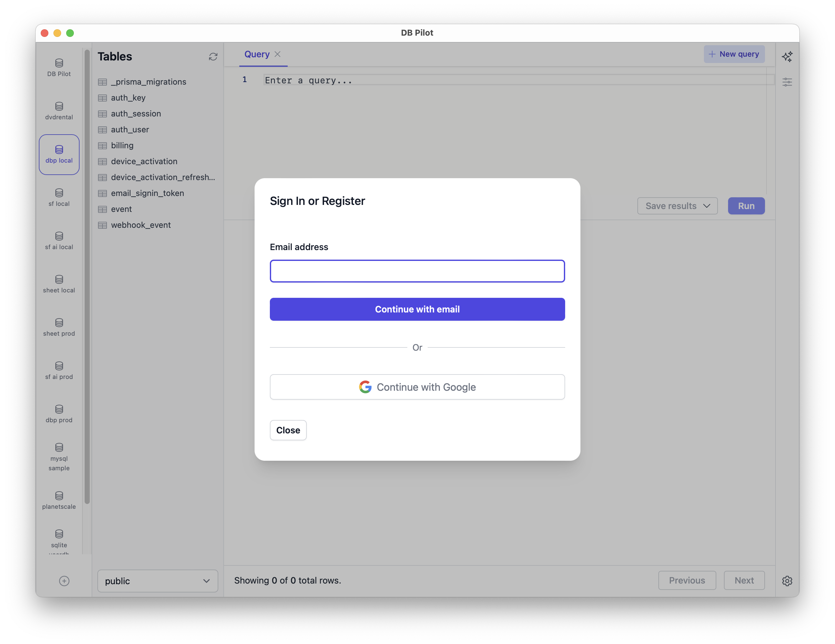Click the Query tab
This screenshot has height=644, width=835.
coord(258,53)
